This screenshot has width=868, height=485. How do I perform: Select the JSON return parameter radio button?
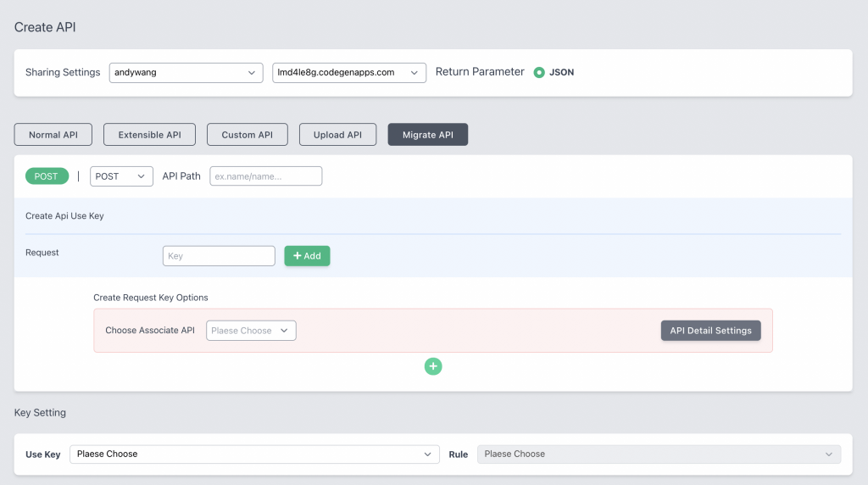coord(539,73)
